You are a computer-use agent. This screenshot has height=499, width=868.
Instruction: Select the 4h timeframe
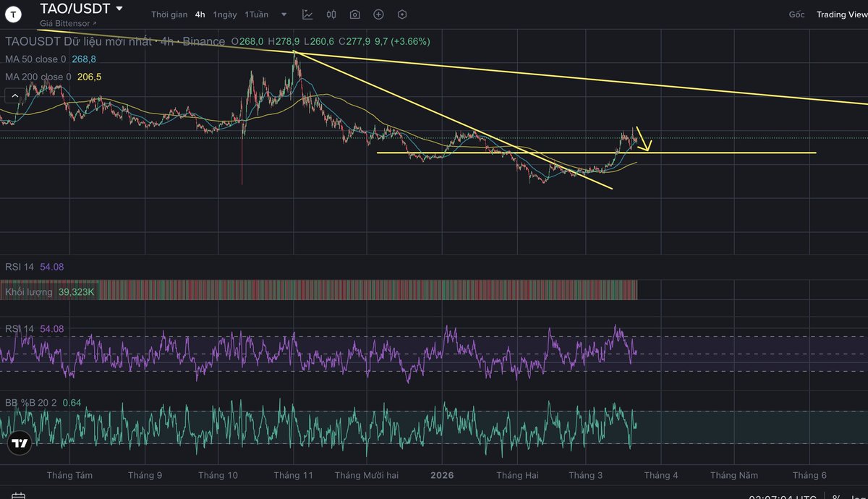(200, 14)
